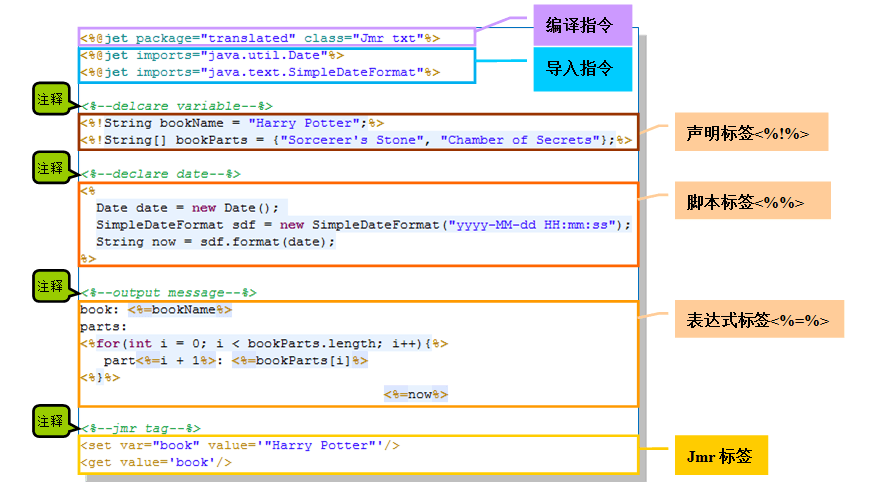This screenshot has height=488, width=881.
Task: Select the 声明标签<%!%> callout
Action: pyautogui.click(x=747, y=132)
